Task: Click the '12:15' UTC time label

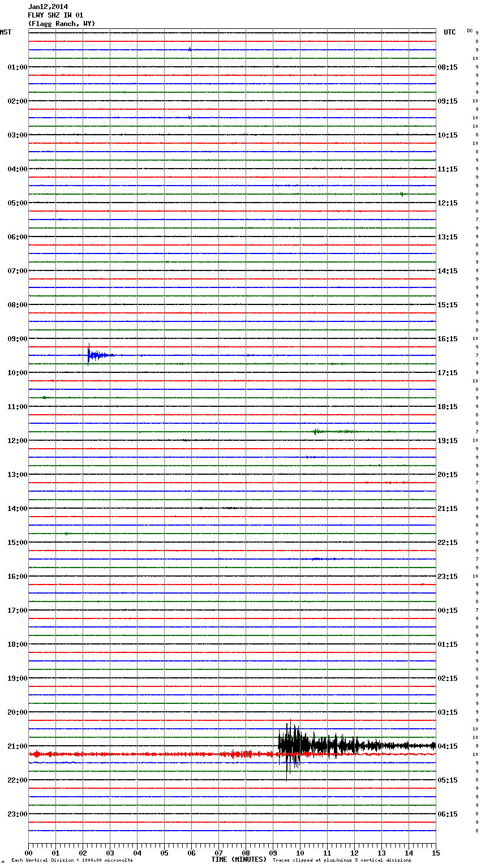Action: [448, 203]
